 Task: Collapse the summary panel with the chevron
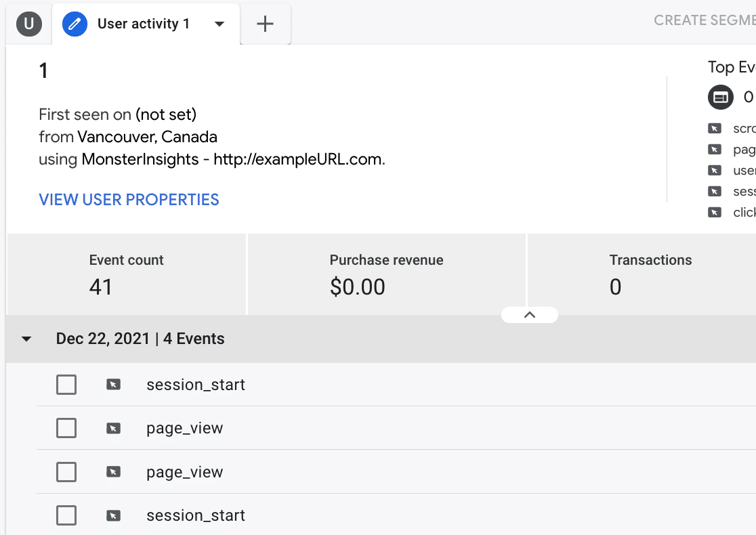tap(530, 315)
